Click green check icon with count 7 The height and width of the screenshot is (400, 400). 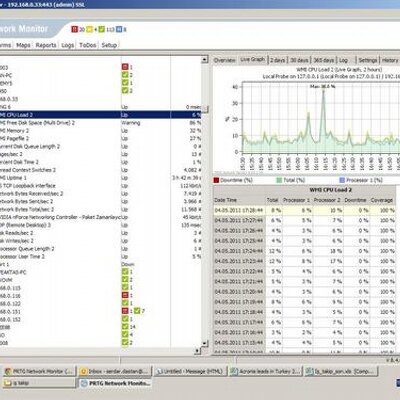click(x=137, y=311)
